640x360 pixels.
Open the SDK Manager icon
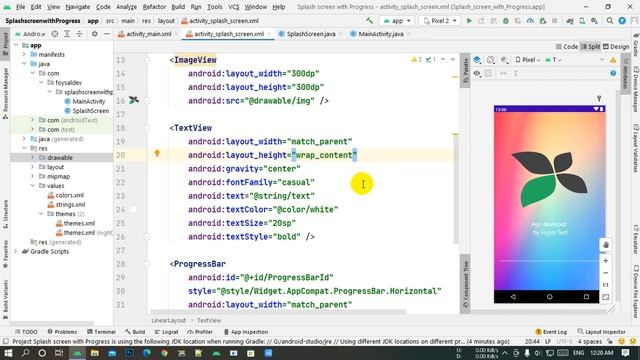tap(594, 20)
